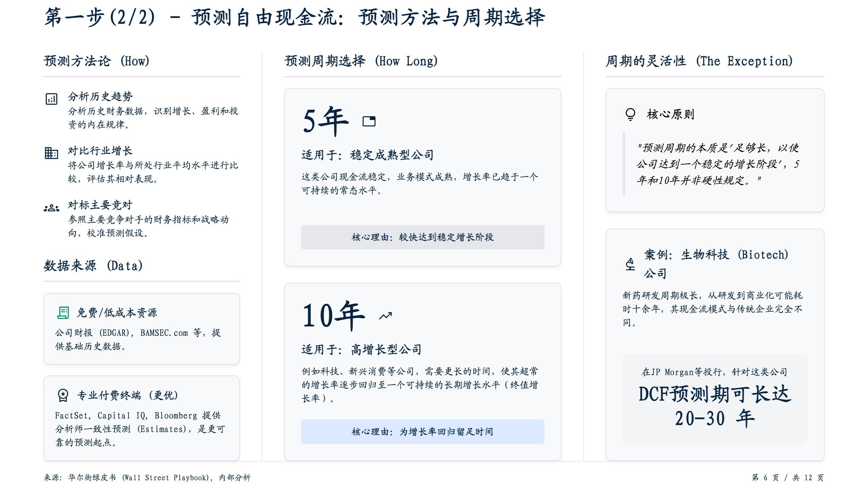
Task: Click the 预测周期选择 (How Long) section heading
Action: tap(361, 61)
